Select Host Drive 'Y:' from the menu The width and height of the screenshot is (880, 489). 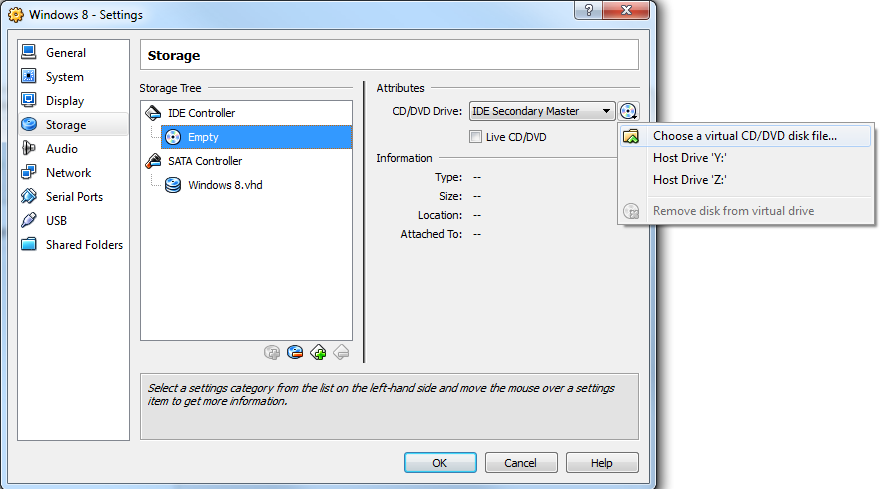click(x=689, y=158)
